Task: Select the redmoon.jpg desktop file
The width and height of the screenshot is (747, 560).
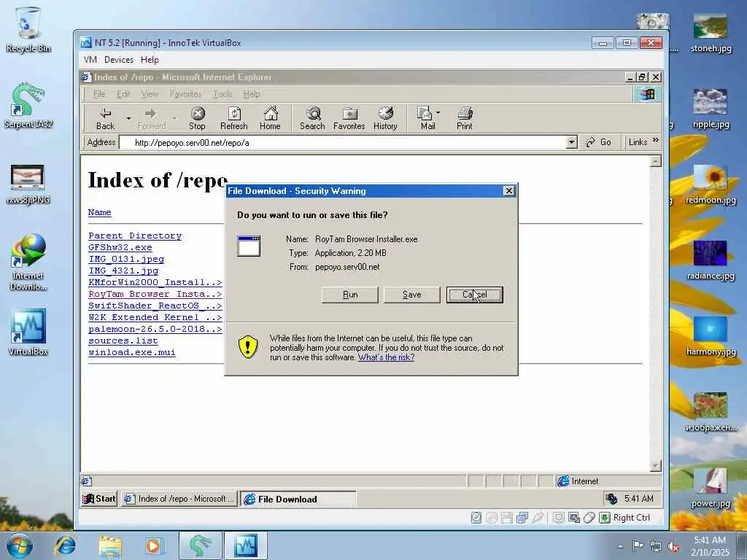Action: point(711,184)
